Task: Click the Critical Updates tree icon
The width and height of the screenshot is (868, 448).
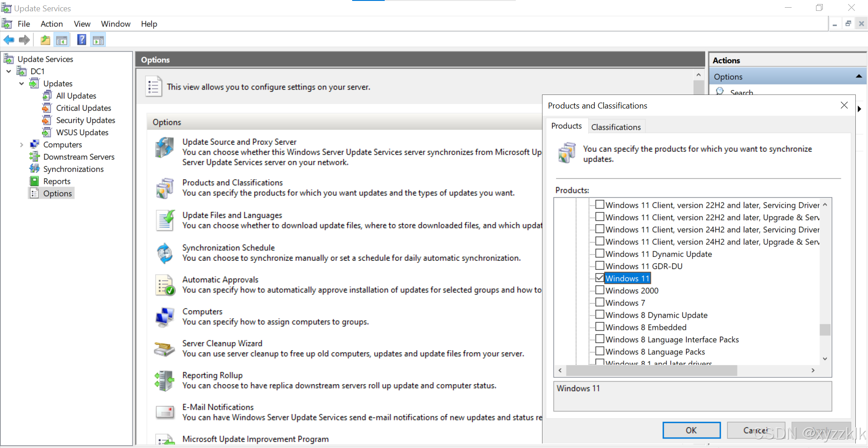Action: 47,108
